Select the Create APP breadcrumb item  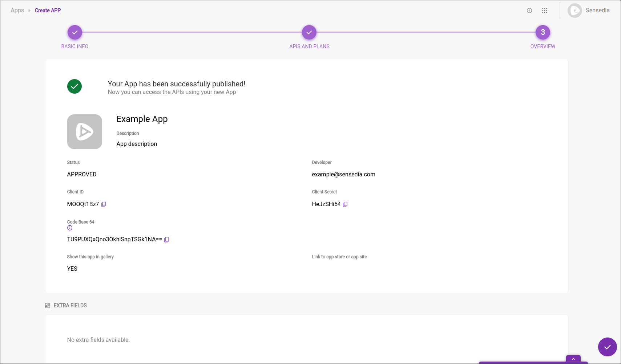pos(48,10)
